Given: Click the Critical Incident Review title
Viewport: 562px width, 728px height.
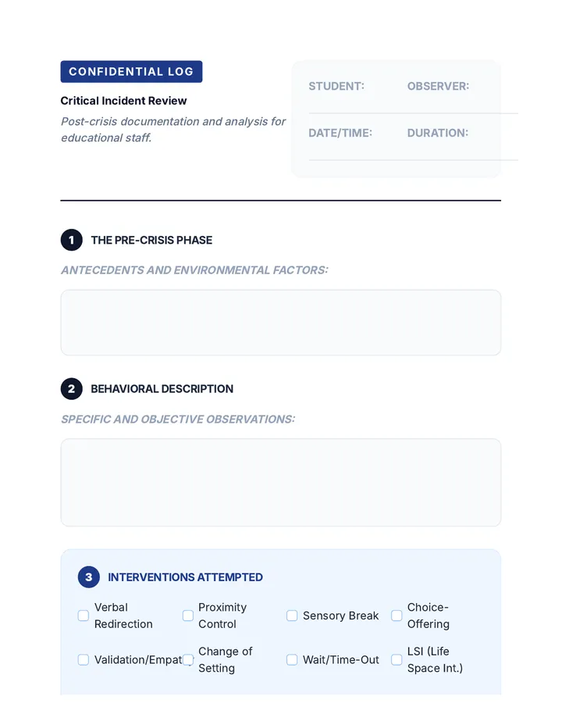Looking at the screenshot, I should [x=123, y=101].
